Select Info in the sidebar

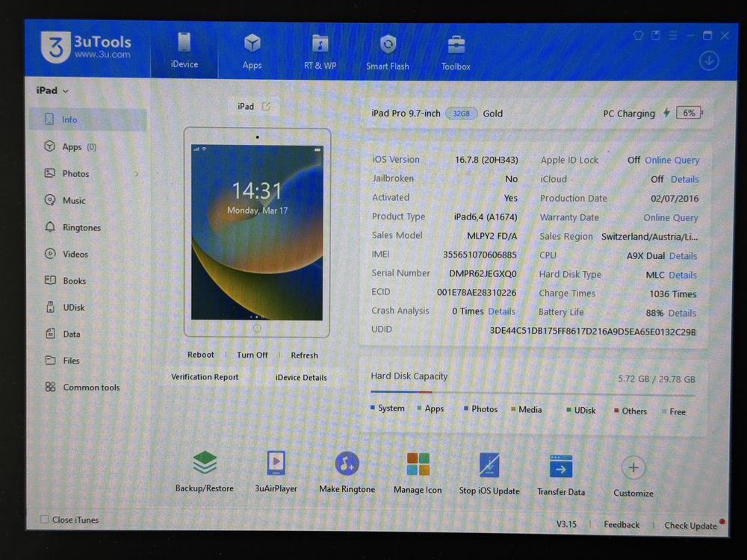[87, 119]
